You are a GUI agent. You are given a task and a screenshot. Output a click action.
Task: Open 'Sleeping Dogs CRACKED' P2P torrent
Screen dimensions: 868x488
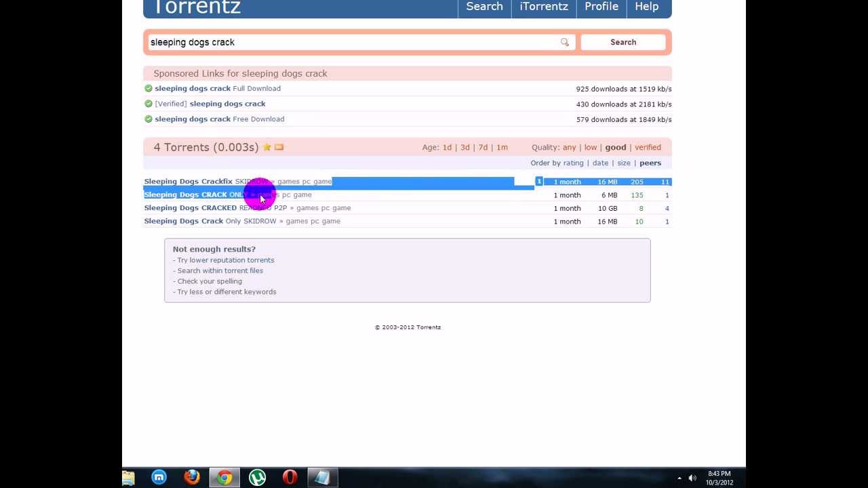215,208
